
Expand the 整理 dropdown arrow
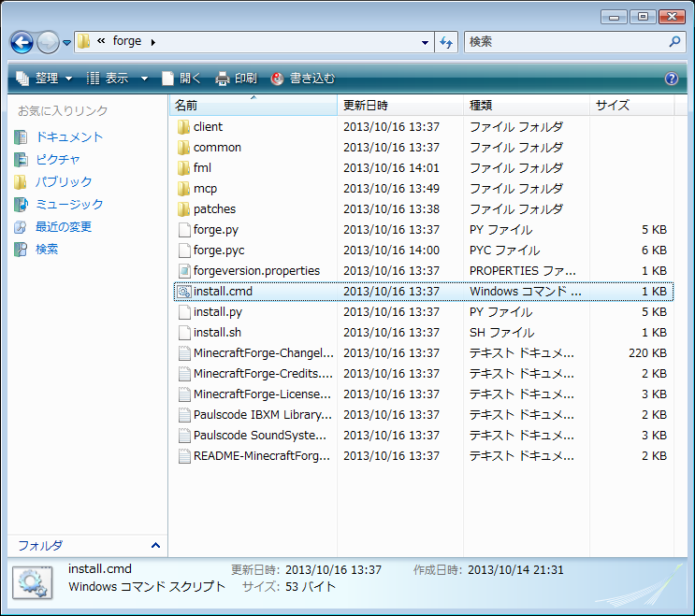68,79
